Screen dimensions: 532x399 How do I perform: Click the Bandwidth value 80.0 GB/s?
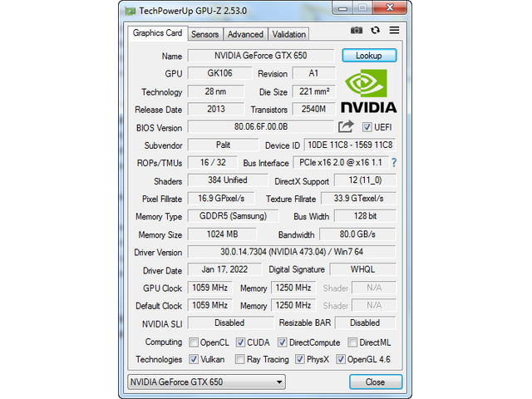click(x=357, y=234)
